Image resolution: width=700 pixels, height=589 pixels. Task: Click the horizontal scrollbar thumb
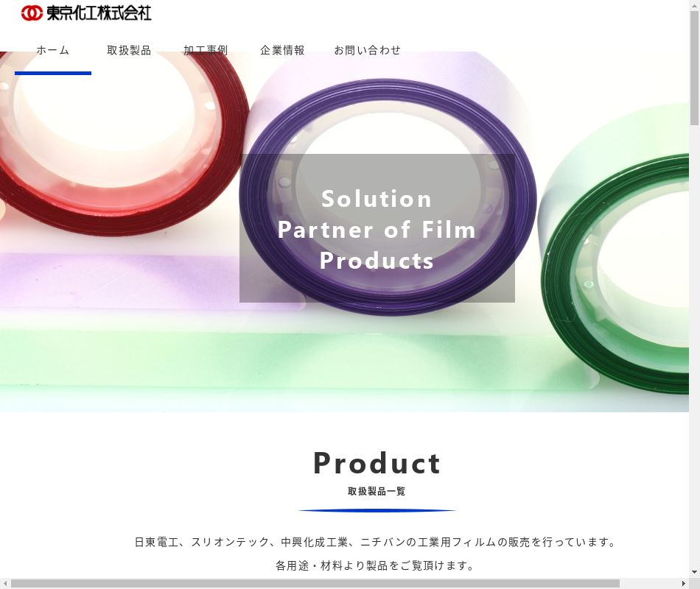[315, 584]
